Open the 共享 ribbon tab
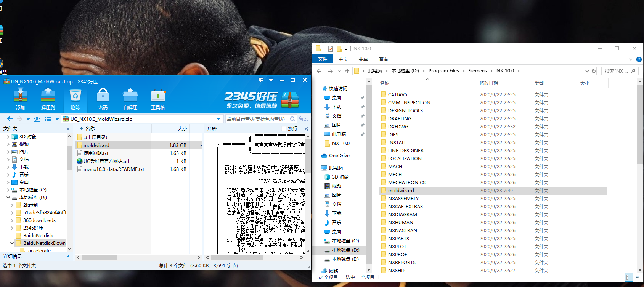The image size is (644, 287). 363,59
